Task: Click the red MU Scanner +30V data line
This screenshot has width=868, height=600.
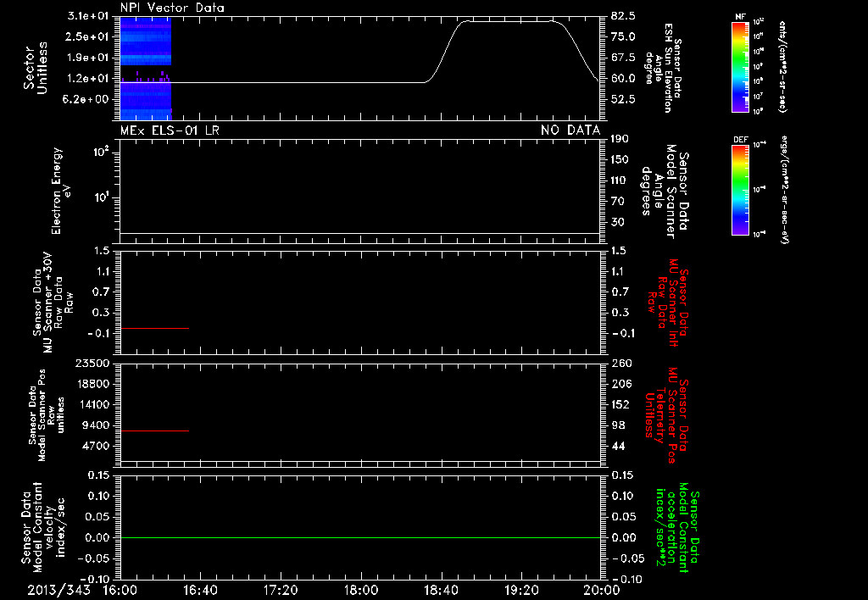Action: [x=154, y=328]
